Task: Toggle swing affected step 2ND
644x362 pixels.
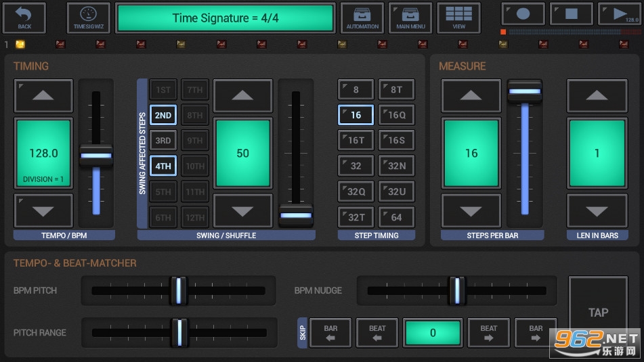Action: (x=163, y=115)
